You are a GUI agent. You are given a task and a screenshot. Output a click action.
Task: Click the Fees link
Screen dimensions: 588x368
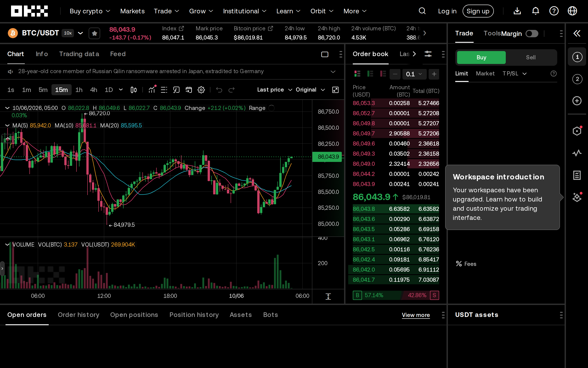pos(466,264)
